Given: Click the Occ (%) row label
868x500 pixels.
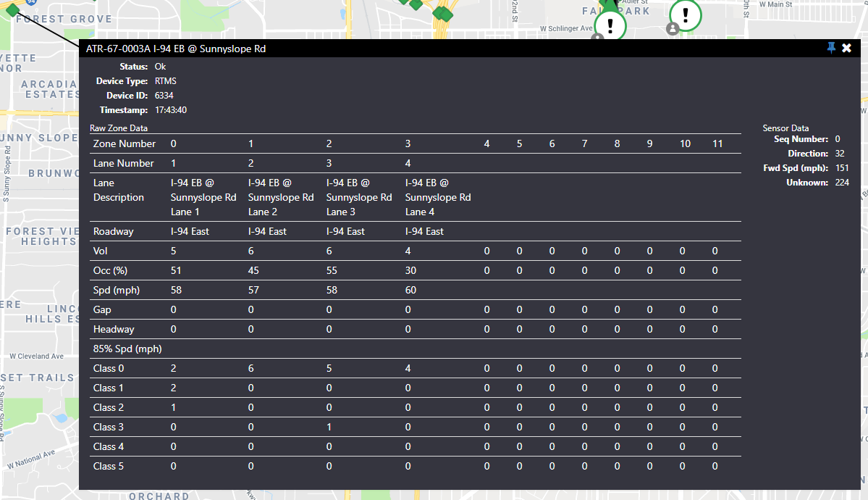Looking at the screenshot, I should pyautogui.click(x=110, y=270).
